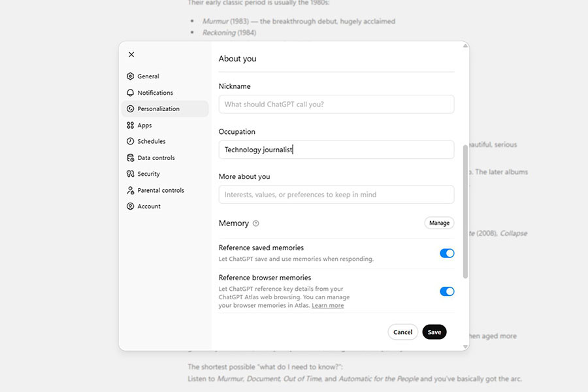Click the Account profile icon
The height and width of the screenshot is (392, 588).
tap(130, 206)
